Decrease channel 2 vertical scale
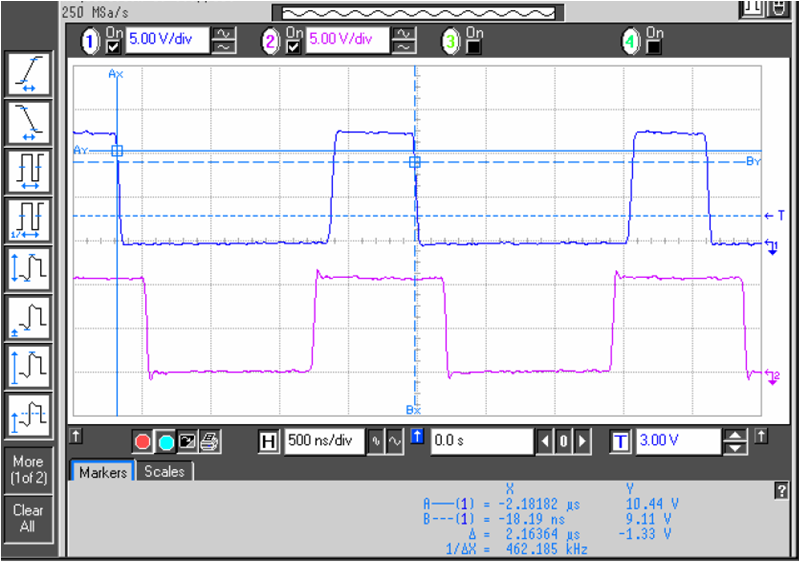The image size is (800, 563). [404, 47]
